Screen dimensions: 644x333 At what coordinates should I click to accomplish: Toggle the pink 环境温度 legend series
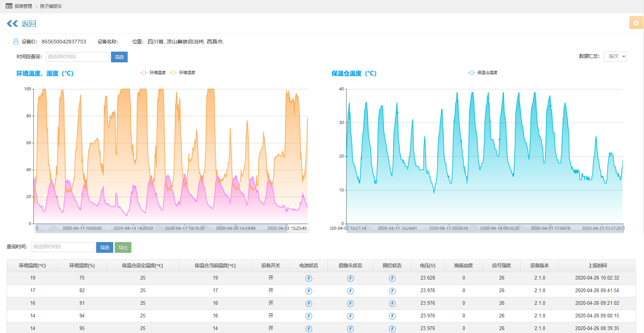coord(153,73)
